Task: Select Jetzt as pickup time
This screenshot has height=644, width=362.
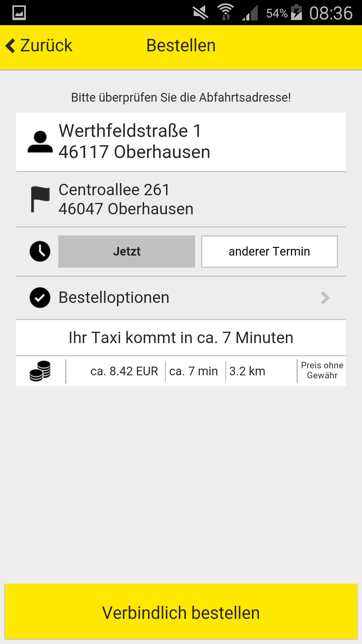Action: click(127, 252)
